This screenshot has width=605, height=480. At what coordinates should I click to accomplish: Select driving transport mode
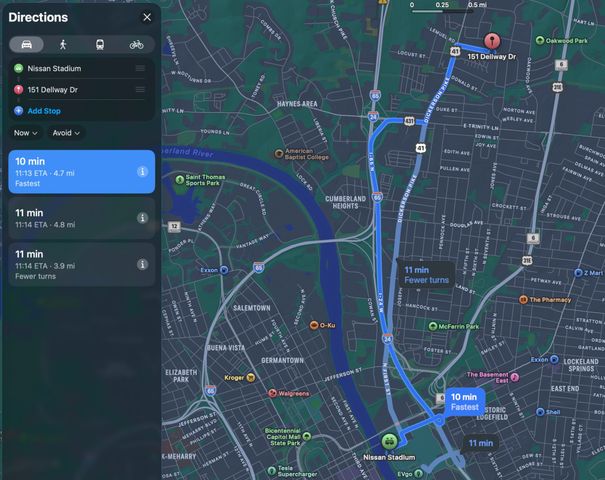coord(26,44)
